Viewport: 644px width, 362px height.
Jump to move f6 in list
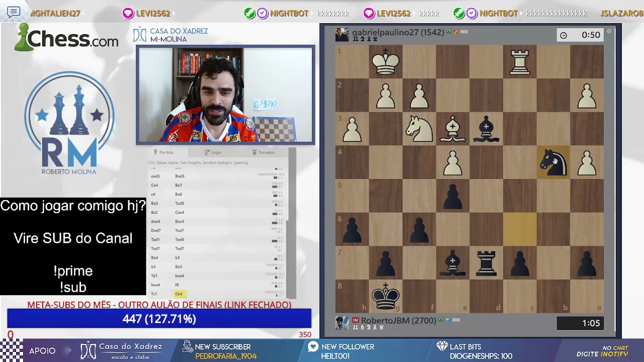coord(177,285)
